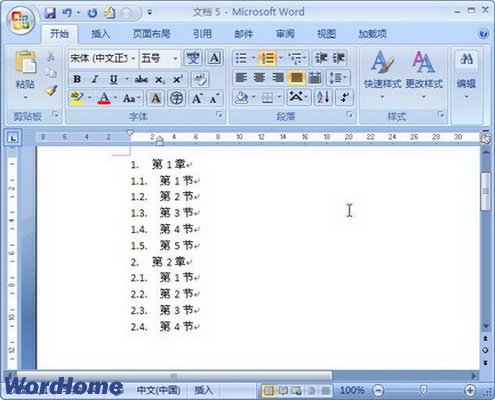Redo the last action

pyautogui.click(x=92, y=13)
